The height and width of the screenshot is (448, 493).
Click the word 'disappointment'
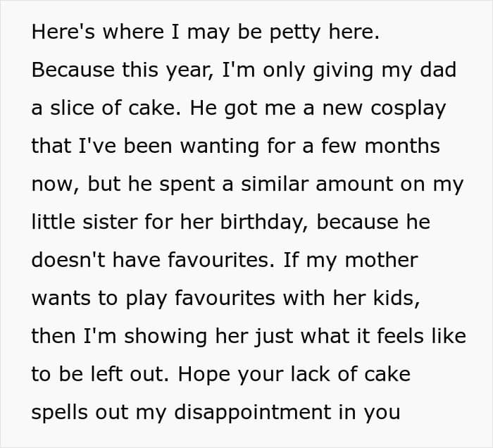pos(252,413)
